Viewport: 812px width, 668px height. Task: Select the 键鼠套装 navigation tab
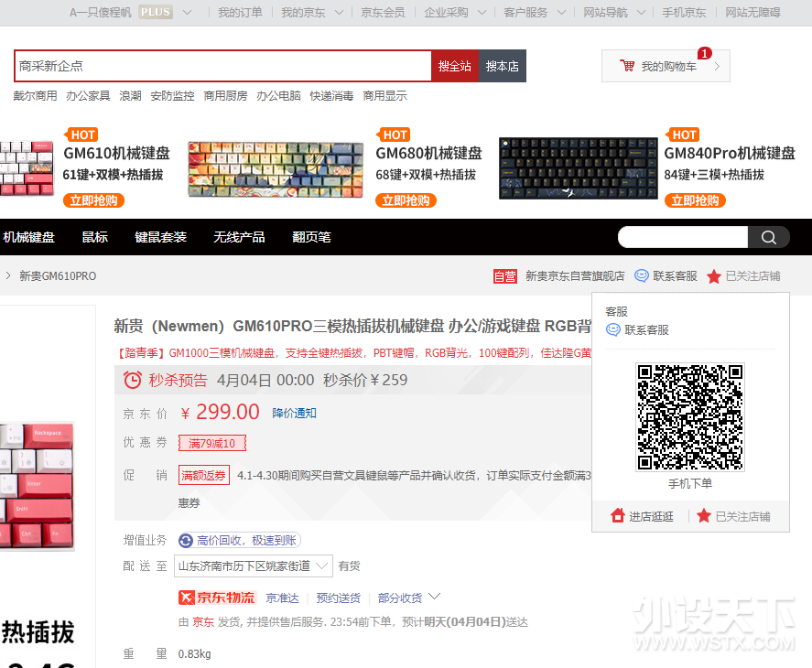[160, 237]
